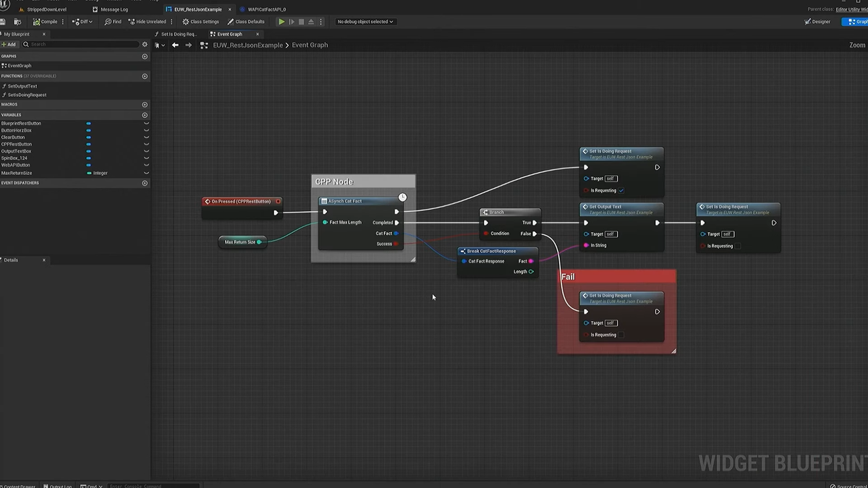This screenshot has width=868, height=488.
Task: Click the Compile blueprint button
Action: coord(45,22)
